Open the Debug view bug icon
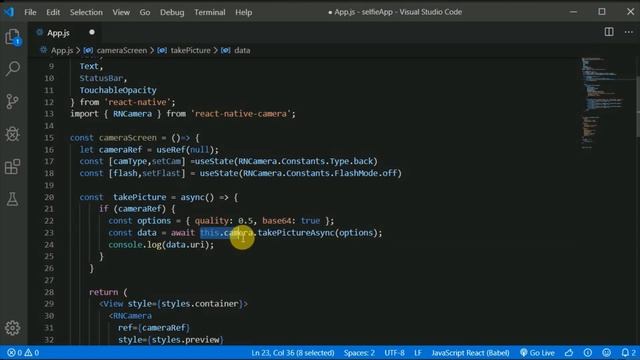This screenshot has height=360, width=640. click(x=13, y=134)
